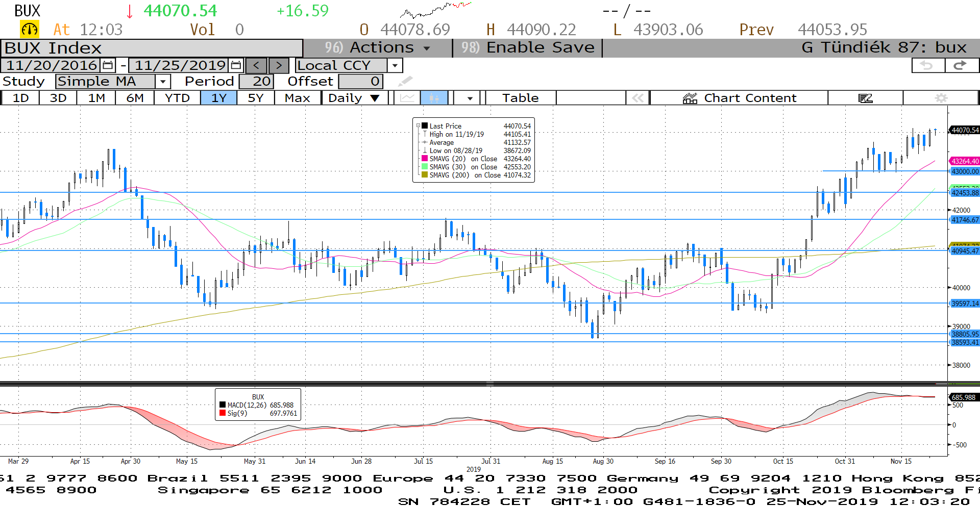The width and height of the screenshot is (980, 530).
Task: Click the intraday sparkline mini chart
Action: (435, 10)
